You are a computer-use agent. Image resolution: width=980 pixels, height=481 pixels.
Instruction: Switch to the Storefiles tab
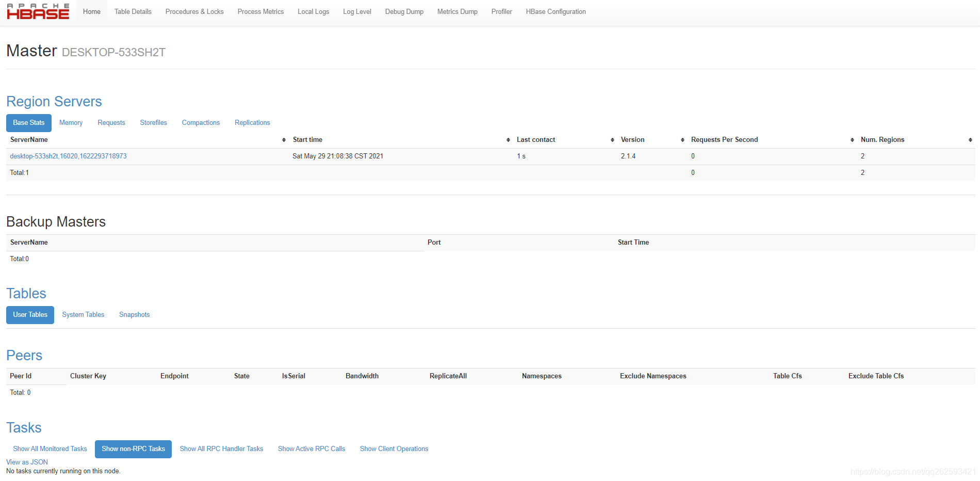pyautogui.click(x=154, y=123)
